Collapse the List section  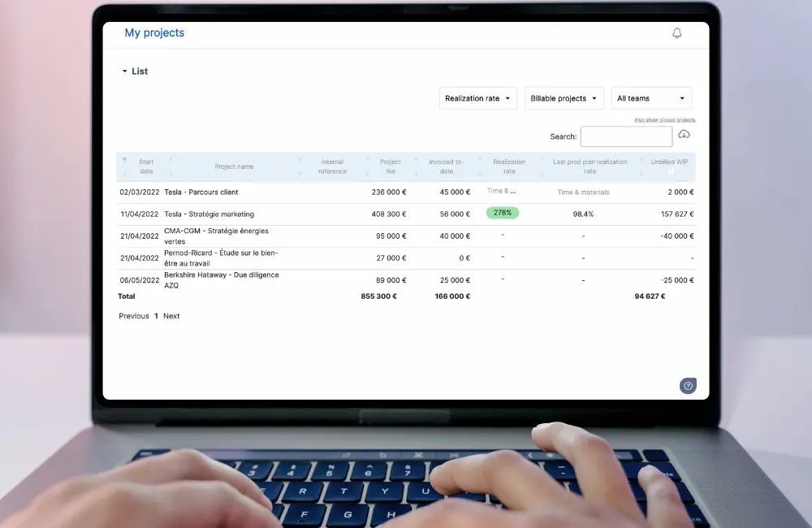click(135, 71)
